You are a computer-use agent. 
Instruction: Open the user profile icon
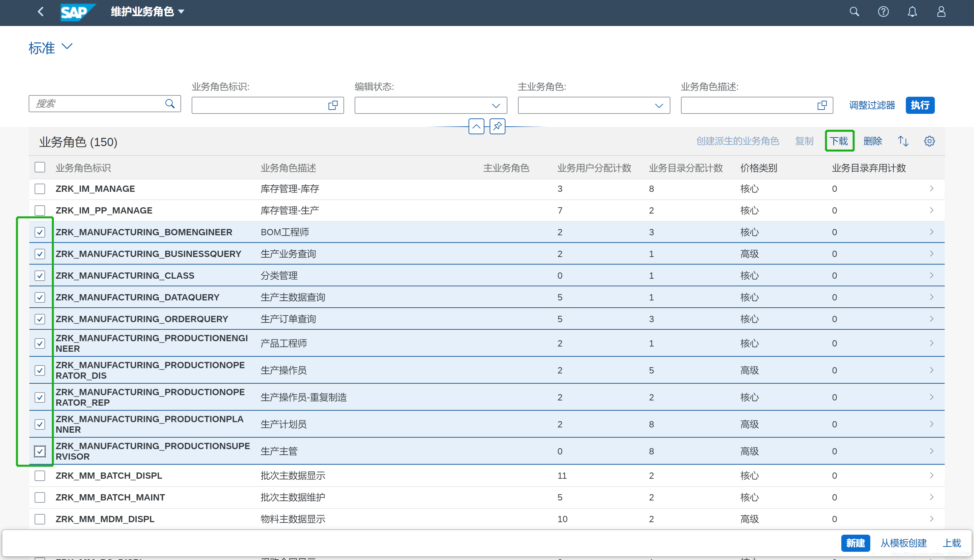(x=941, y=12)
